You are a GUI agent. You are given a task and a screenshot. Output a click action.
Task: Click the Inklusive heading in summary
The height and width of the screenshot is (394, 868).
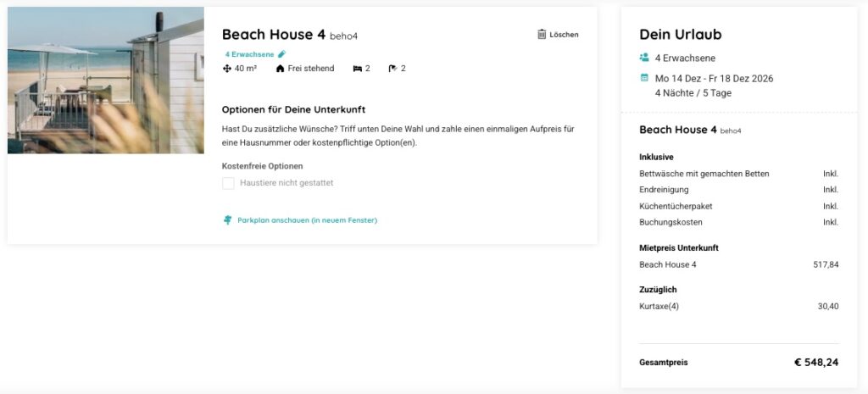(657, 157)
